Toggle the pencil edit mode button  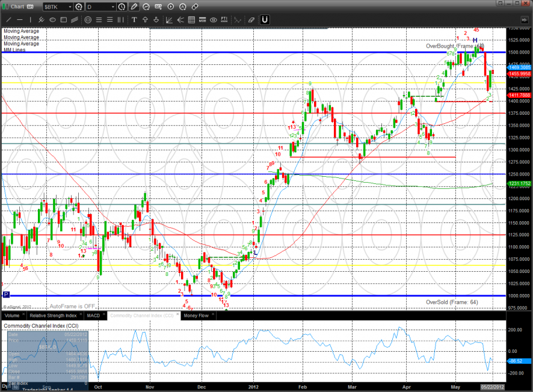[134, 7]
